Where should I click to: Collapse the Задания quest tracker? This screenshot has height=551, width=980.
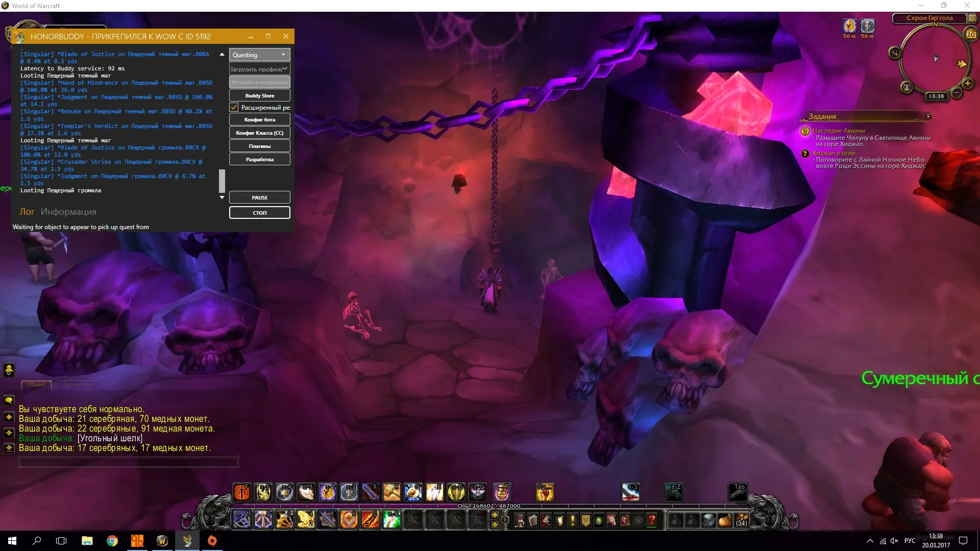click(928, 116)
